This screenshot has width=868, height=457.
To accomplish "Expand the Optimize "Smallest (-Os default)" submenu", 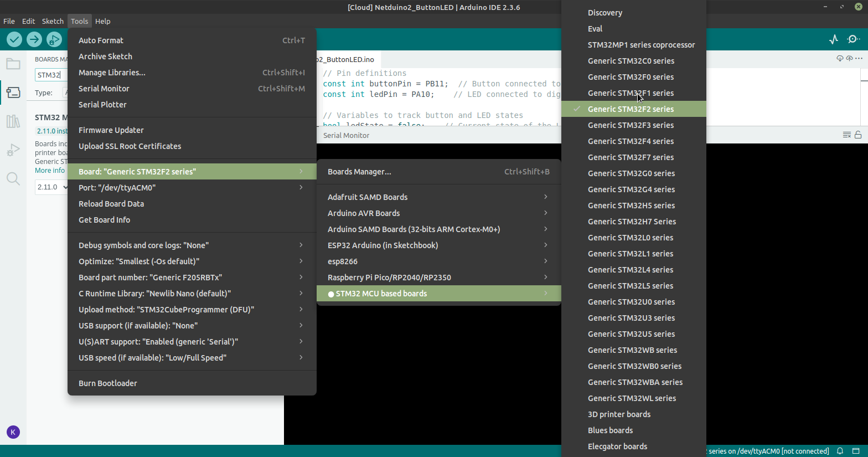I will click(x=192, y=261).
